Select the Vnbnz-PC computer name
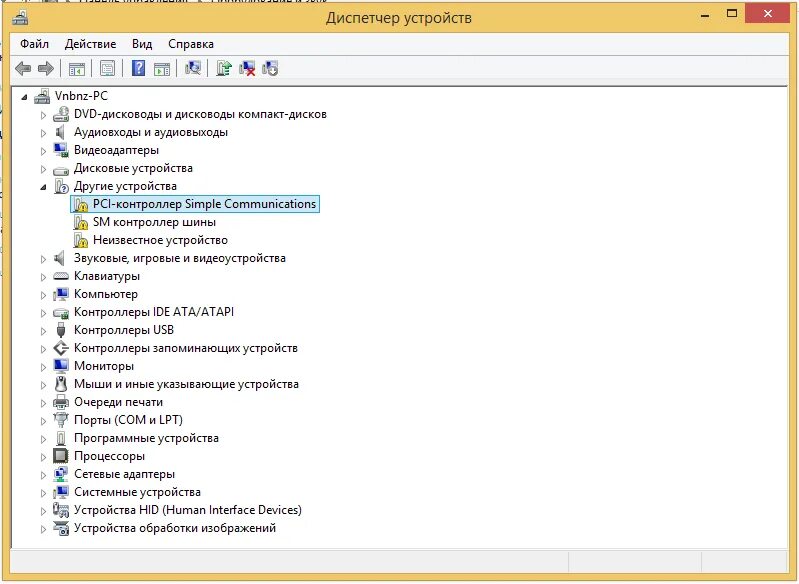 pyautogui.click(x=81, y=96)
